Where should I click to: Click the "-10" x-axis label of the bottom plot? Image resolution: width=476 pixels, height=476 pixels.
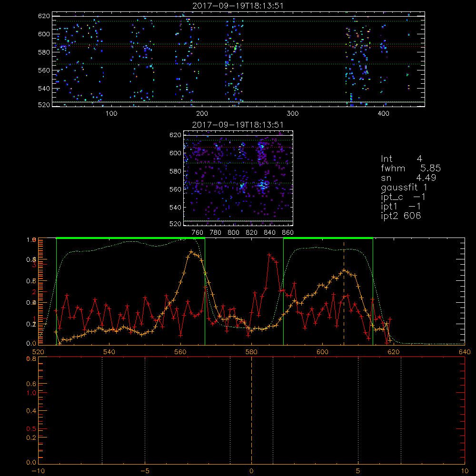click(x=38, y=471)
